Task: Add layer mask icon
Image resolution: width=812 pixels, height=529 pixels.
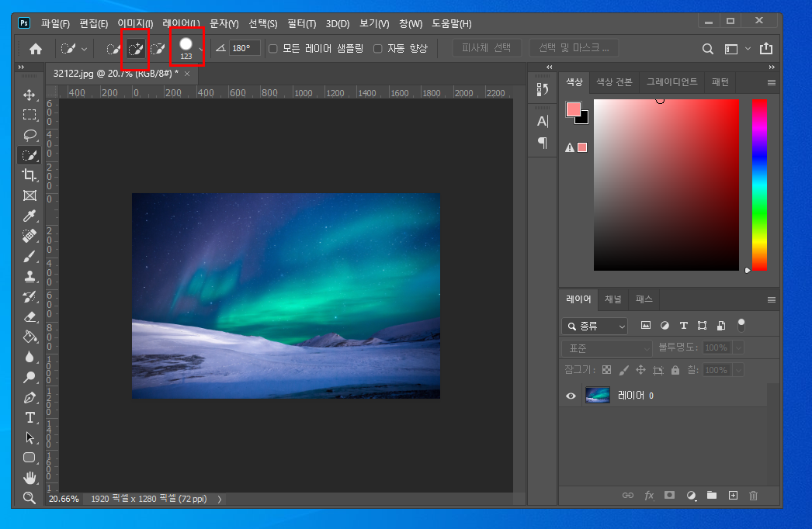Action: pyautogui.click(x=670, y=496)
